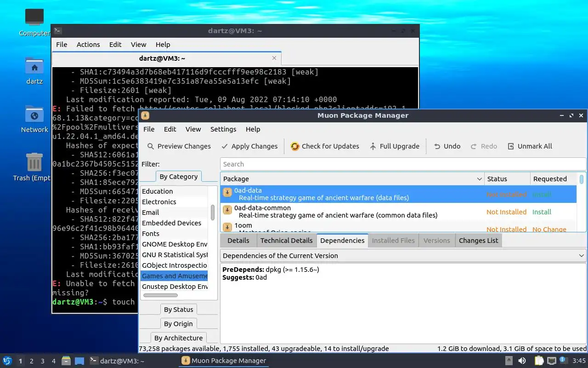Launch file manager from the panel

pos(66,361)
